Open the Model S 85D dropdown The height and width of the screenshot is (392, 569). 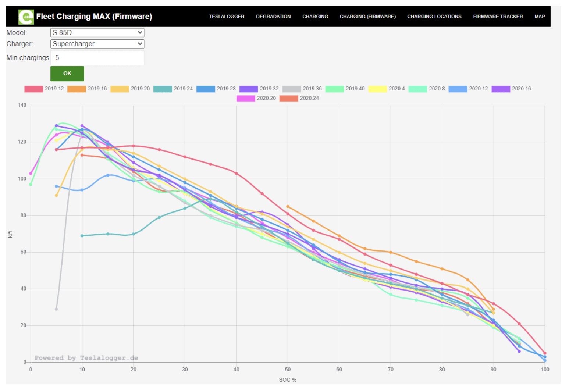tap(97, 33)
